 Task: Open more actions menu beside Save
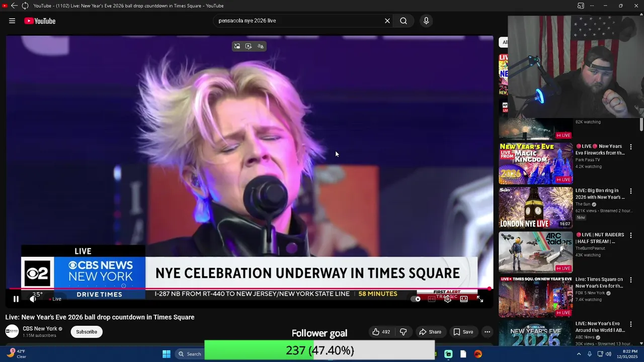pyautogui.click(x=487, y=332)
